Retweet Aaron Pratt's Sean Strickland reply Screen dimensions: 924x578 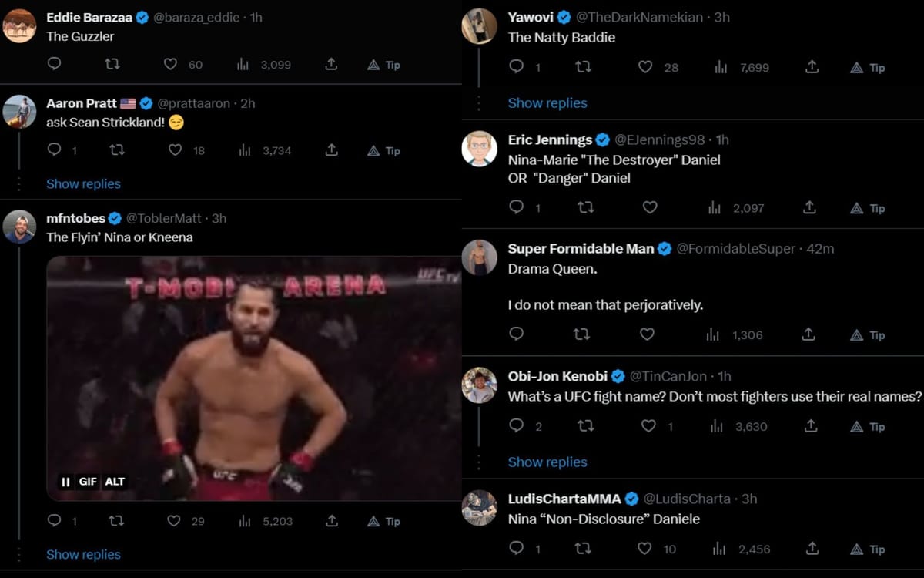click(x=117, y=150)
